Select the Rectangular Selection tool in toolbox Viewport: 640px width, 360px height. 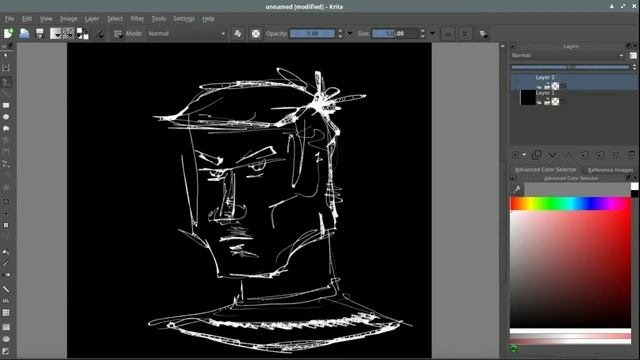(x=6, y=327)
